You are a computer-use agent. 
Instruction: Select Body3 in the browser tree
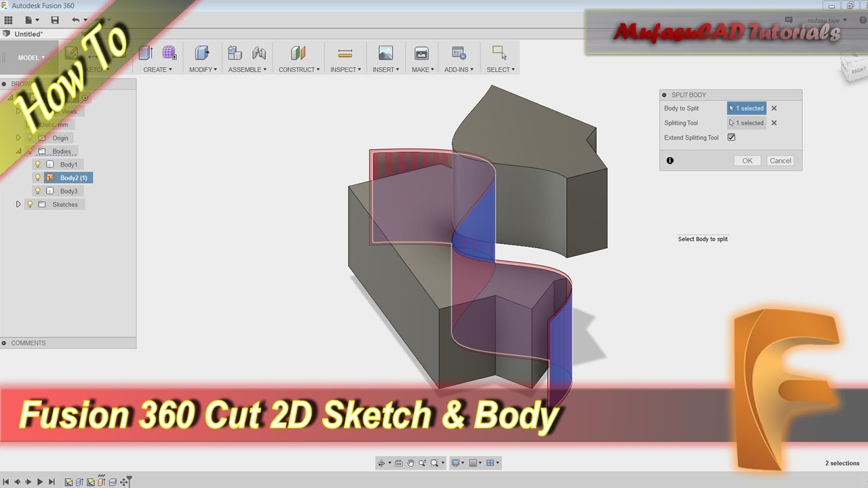pyautogui.click(x=68, y=191)
